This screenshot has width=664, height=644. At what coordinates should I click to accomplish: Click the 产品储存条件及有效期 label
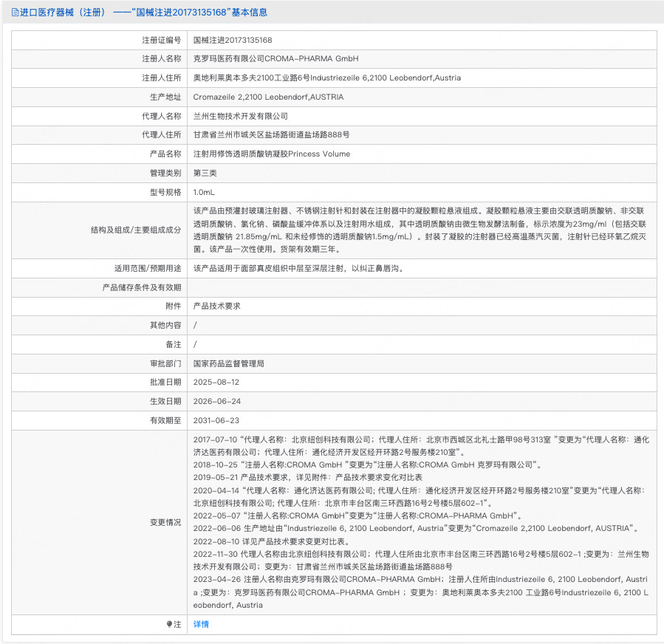click(x=142, y=287)
